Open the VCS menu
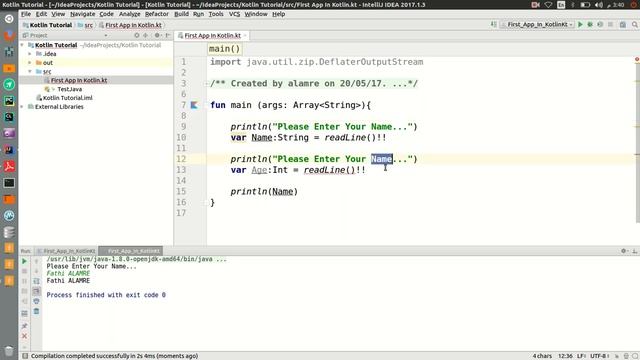 tap(234, 14)
